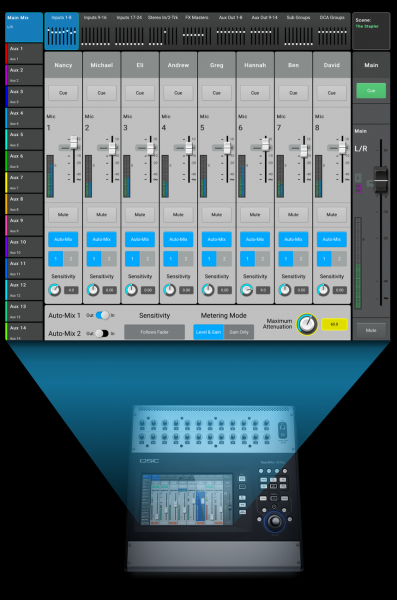397x600 pixels.
Task: Toggle the Main Cue button
Action: point(371,91)
